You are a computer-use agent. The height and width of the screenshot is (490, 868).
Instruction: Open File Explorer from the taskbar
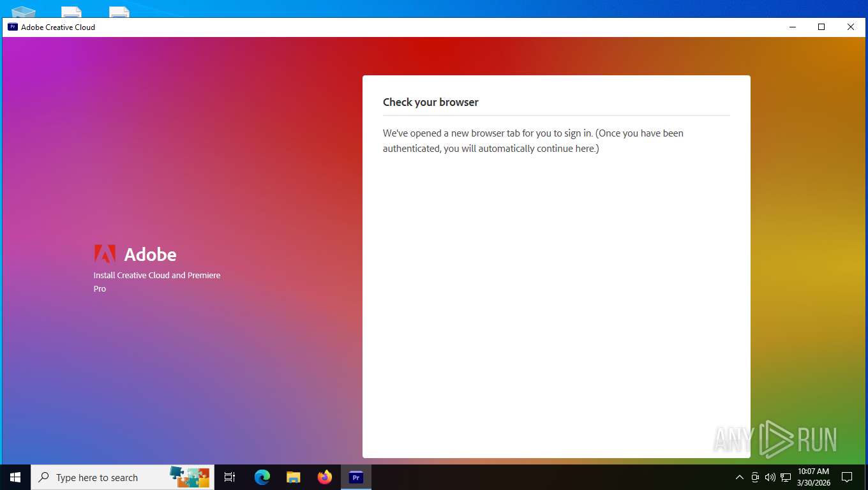tap(294, 477)
